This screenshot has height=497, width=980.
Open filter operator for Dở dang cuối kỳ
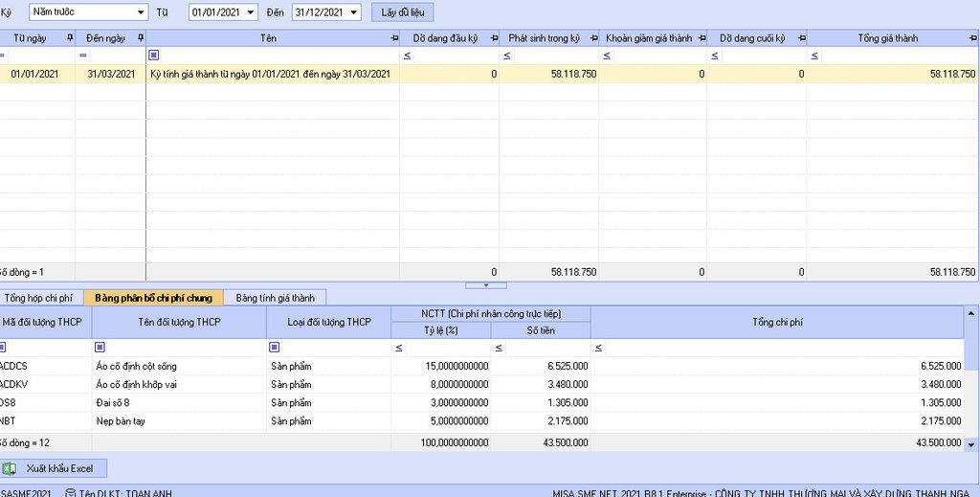(x=715, y=56)
